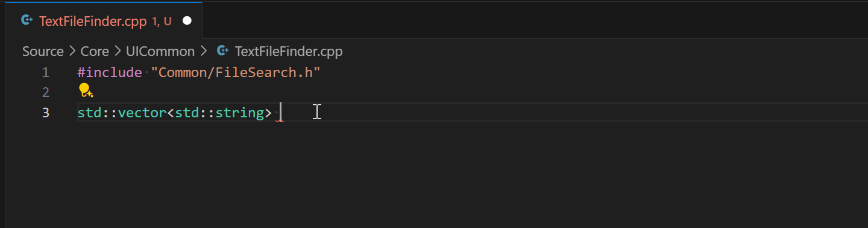Click the "Common/FileSearch.h" include string
Viewport: 868px width, 228px height.
click(235, 73)
